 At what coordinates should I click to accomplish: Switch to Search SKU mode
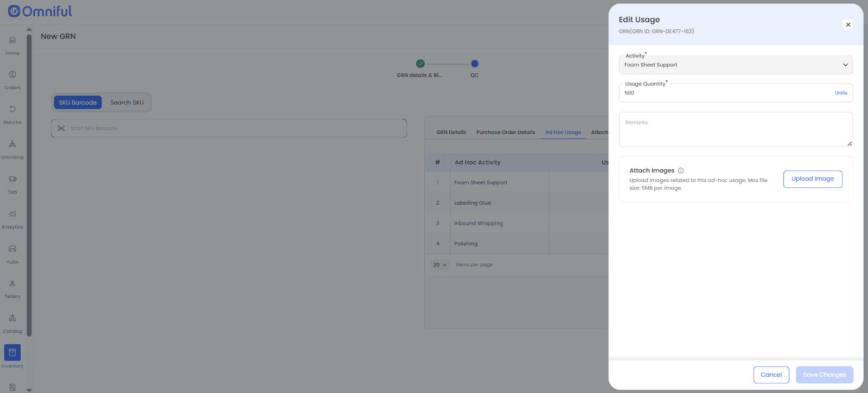click(127, 103)
